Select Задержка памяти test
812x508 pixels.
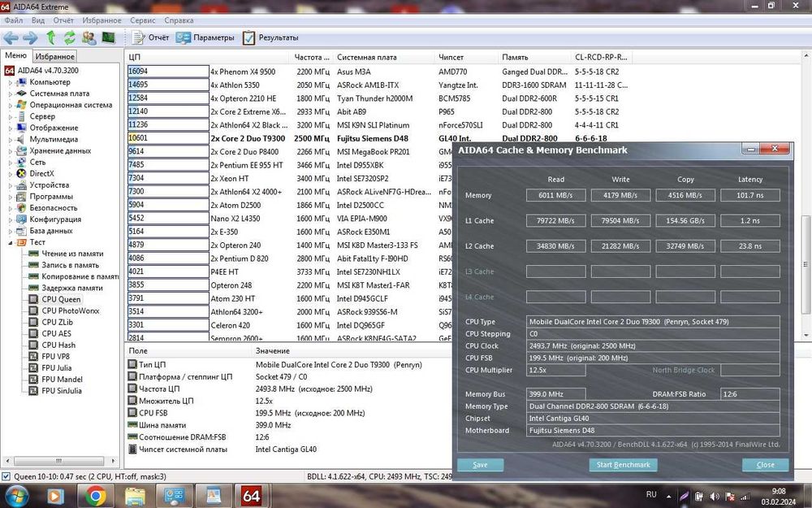(72, 288)
